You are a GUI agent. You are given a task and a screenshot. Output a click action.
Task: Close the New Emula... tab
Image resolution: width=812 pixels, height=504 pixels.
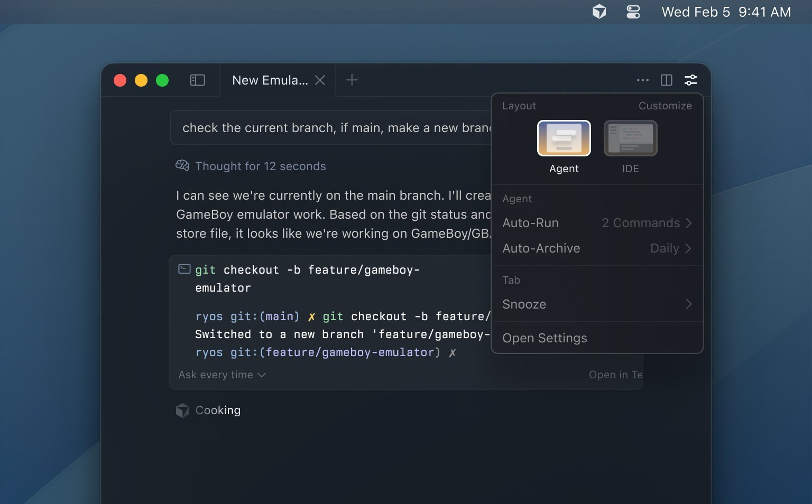[320, 80]
